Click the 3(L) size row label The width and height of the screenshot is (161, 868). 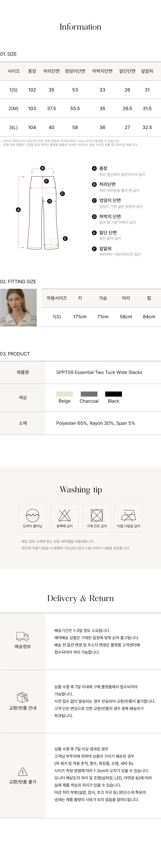coord(13,127)
